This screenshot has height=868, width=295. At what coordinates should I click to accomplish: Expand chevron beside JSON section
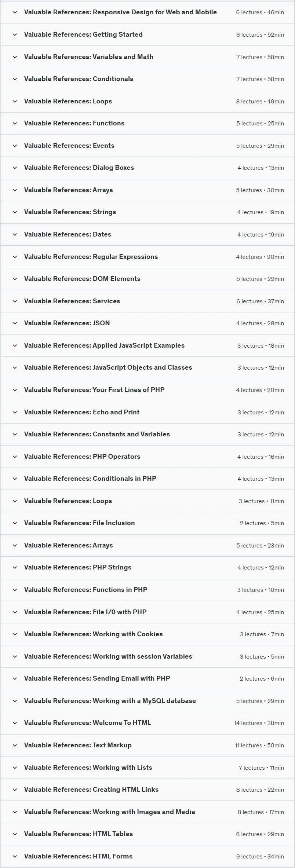[x=15, y=323]
